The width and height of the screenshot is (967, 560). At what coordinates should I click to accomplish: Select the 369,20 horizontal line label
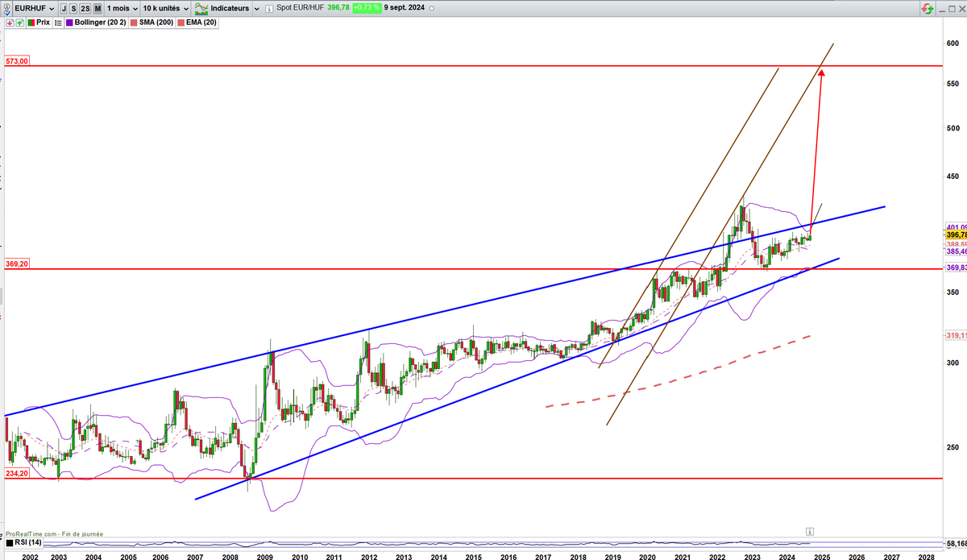pos(16,263)
